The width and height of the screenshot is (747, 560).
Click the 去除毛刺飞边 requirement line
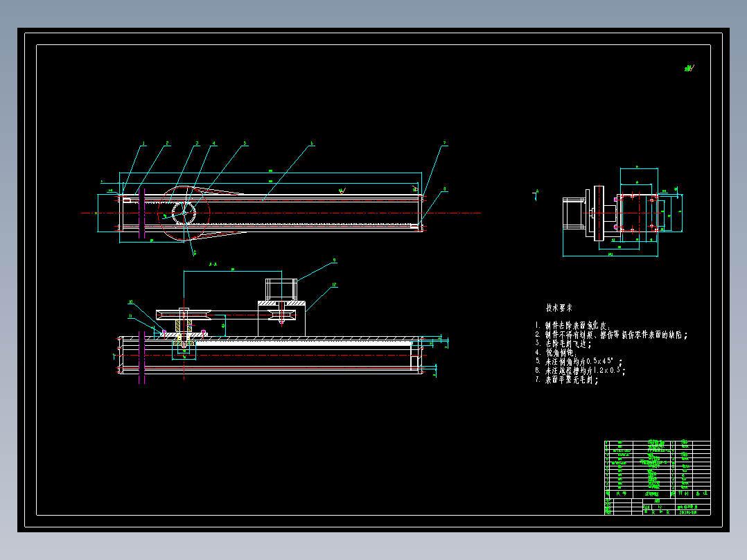pos(563,344)
